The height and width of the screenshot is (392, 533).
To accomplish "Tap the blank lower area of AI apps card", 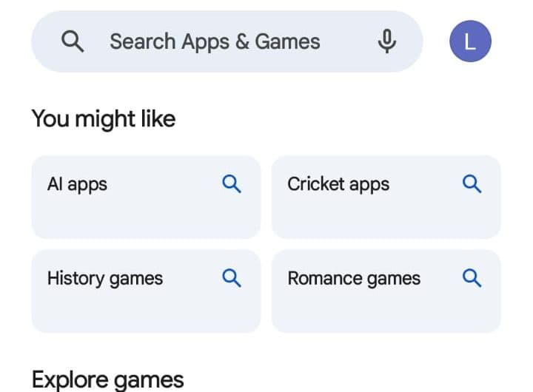I will click(146, 217).
